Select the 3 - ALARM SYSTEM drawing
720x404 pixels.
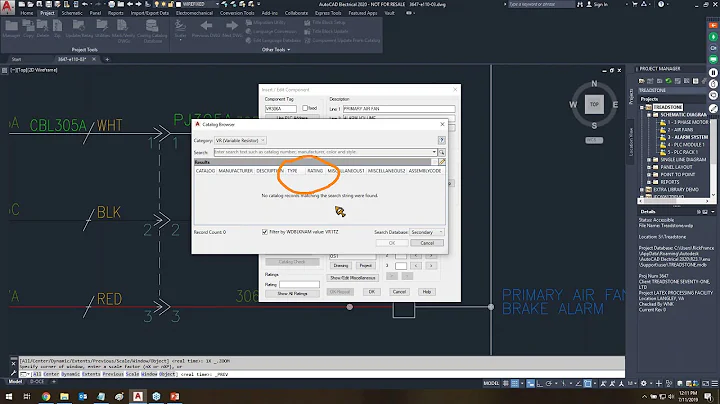(x=687, y=137)
